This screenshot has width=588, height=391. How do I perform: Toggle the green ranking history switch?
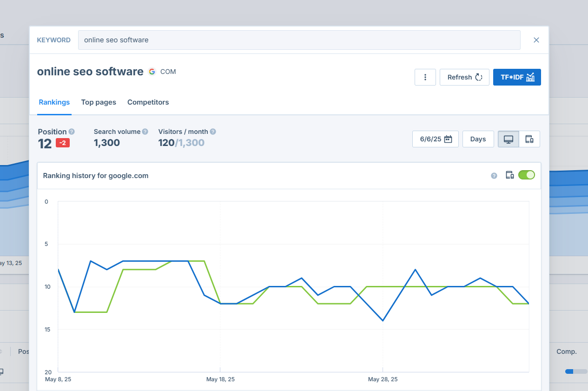pyautogui.click(x=527, y=175)
